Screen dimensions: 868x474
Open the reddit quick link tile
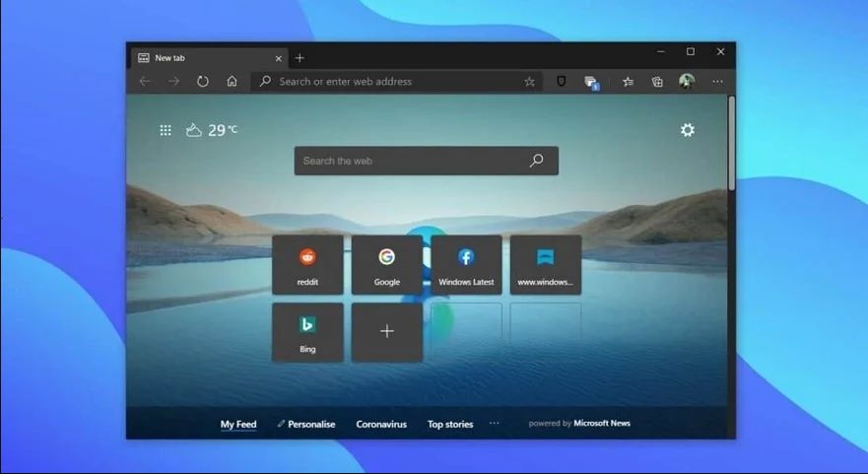coord(307,264)
